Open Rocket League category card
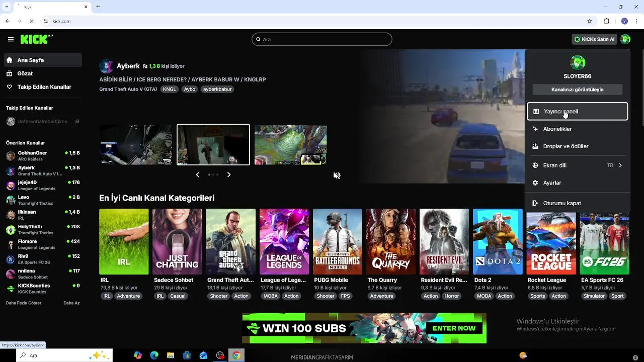Screen dimensions: 644x362 pyautogui.click(x=551, y=244)
